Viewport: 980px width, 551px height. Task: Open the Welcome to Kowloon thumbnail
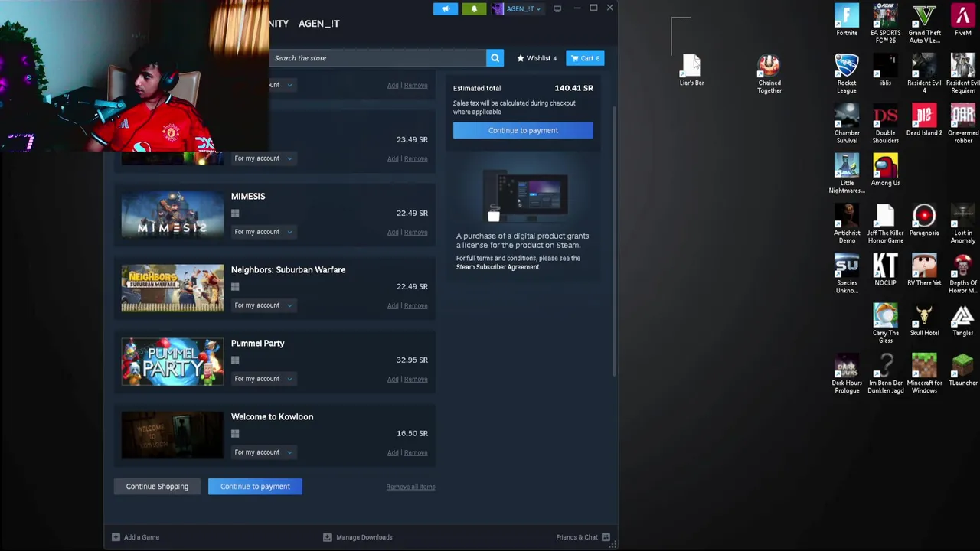tap(172, 435)
